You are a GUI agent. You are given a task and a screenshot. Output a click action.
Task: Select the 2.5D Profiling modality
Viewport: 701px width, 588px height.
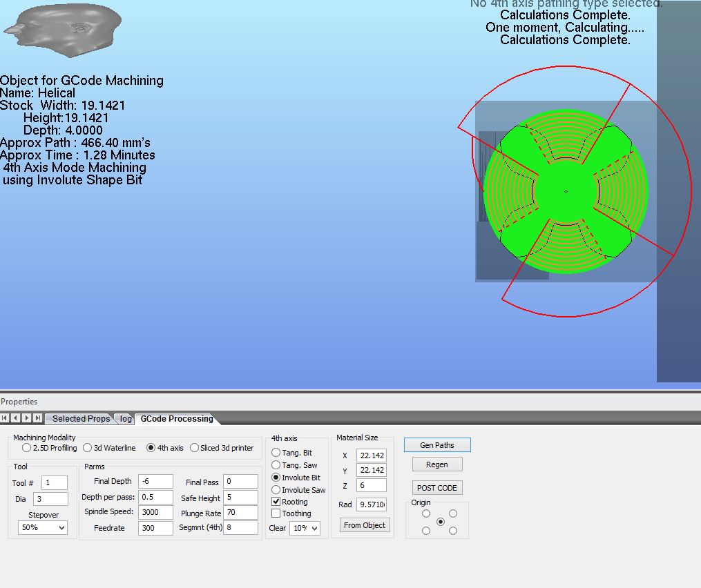[x=27, y=448]
